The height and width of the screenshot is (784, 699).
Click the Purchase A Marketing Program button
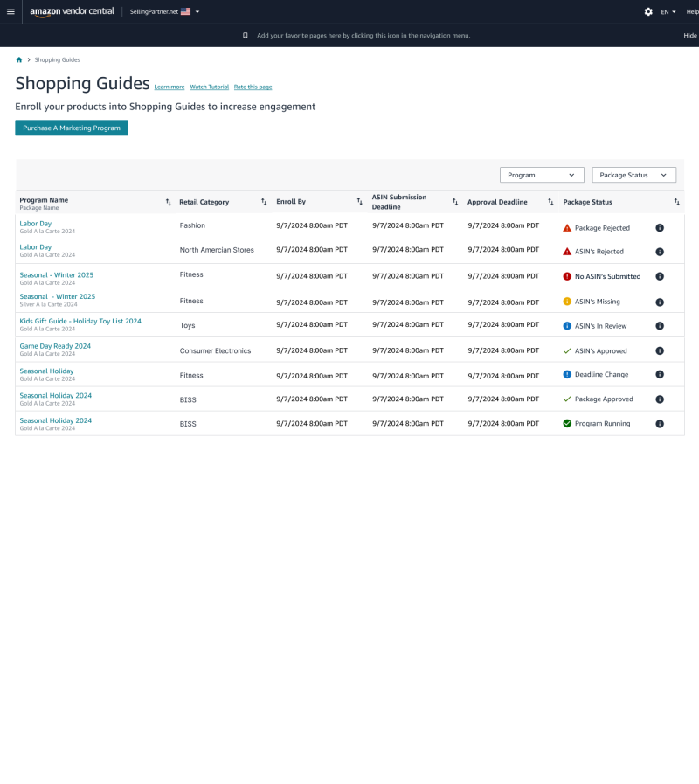pos(72,128)
